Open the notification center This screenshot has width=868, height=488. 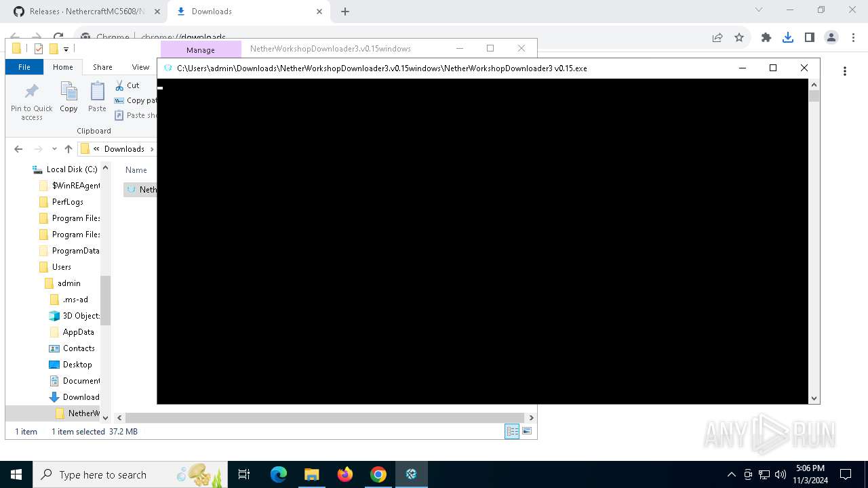(846, 474)
